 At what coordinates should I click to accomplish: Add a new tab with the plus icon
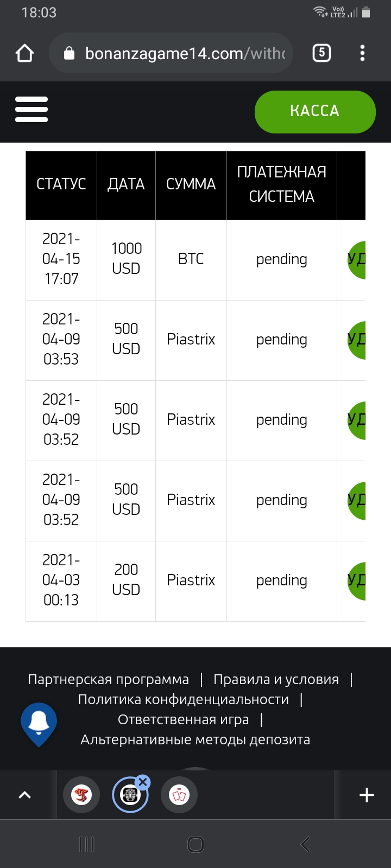pos(367,795)
